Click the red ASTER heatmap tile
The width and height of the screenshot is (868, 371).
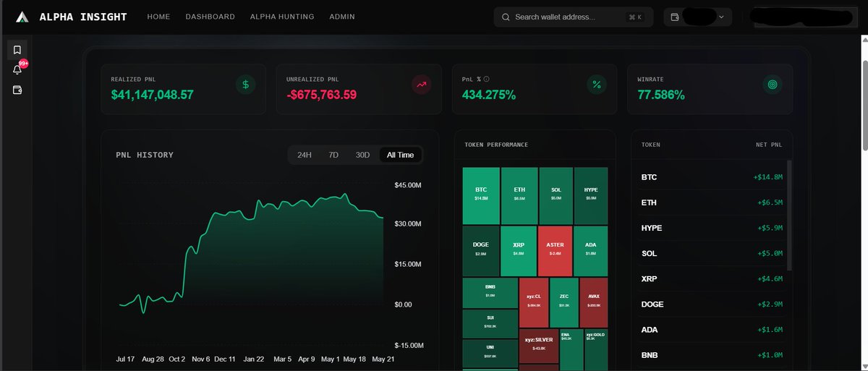[x=555, y=250]
